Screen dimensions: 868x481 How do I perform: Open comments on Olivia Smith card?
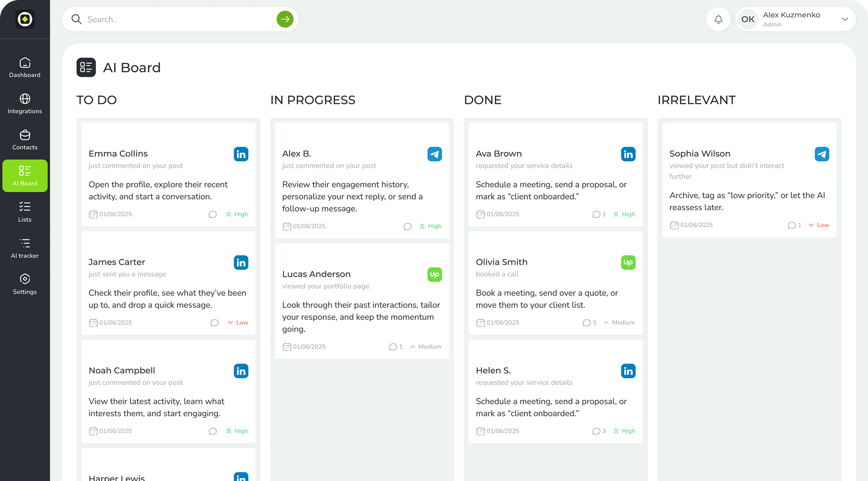[x=587, y=323]
